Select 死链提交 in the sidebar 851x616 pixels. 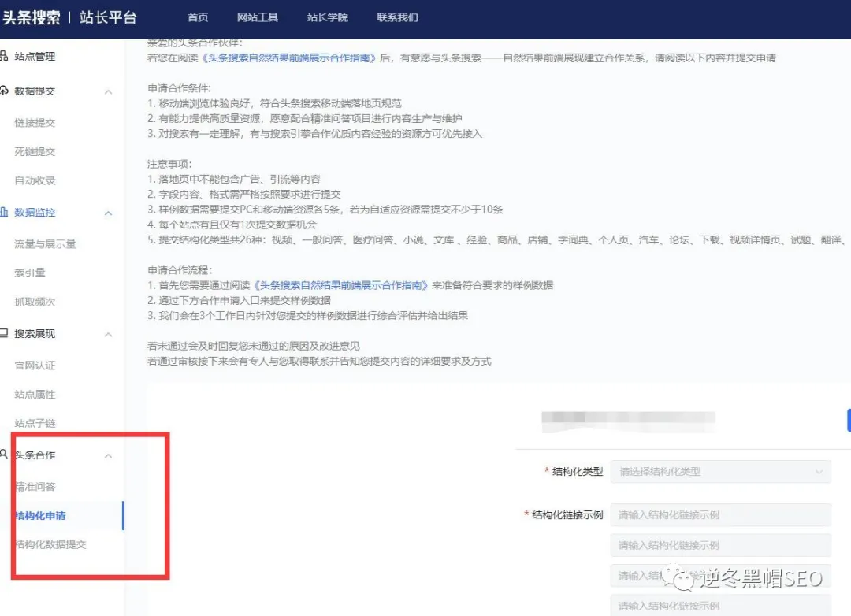(33, 151)
